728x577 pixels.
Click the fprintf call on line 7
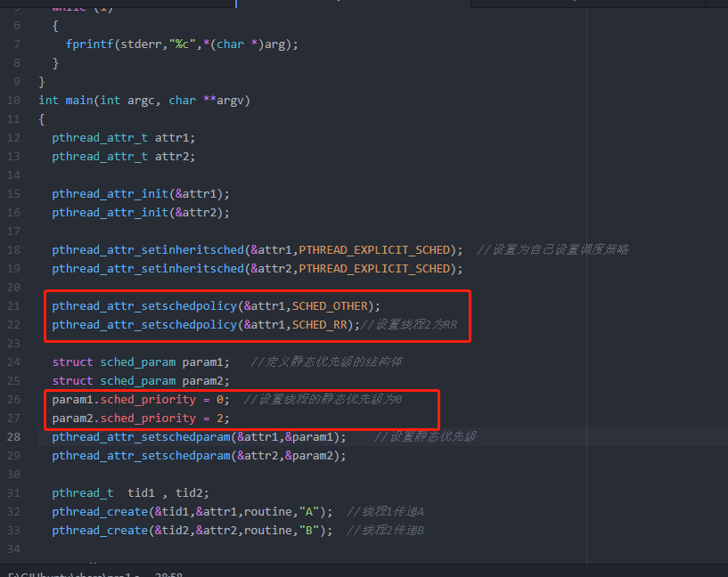[x=90, y=44]
